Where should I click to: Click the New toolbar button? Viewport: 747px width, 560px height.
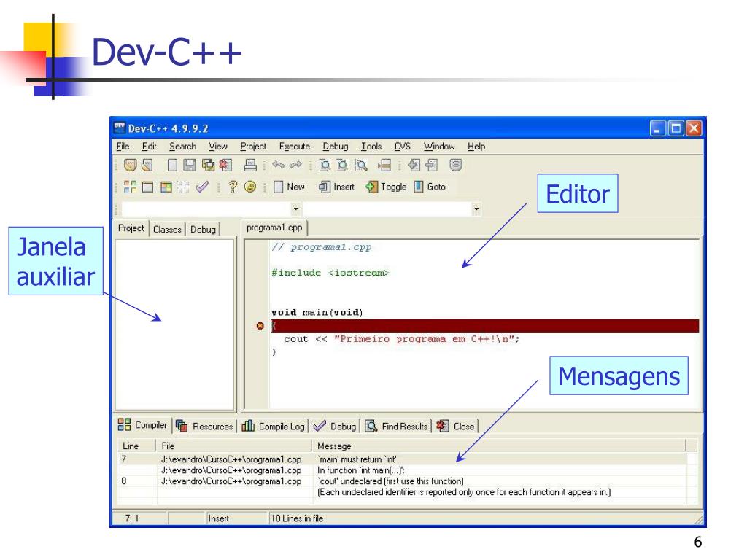point(289,187)
